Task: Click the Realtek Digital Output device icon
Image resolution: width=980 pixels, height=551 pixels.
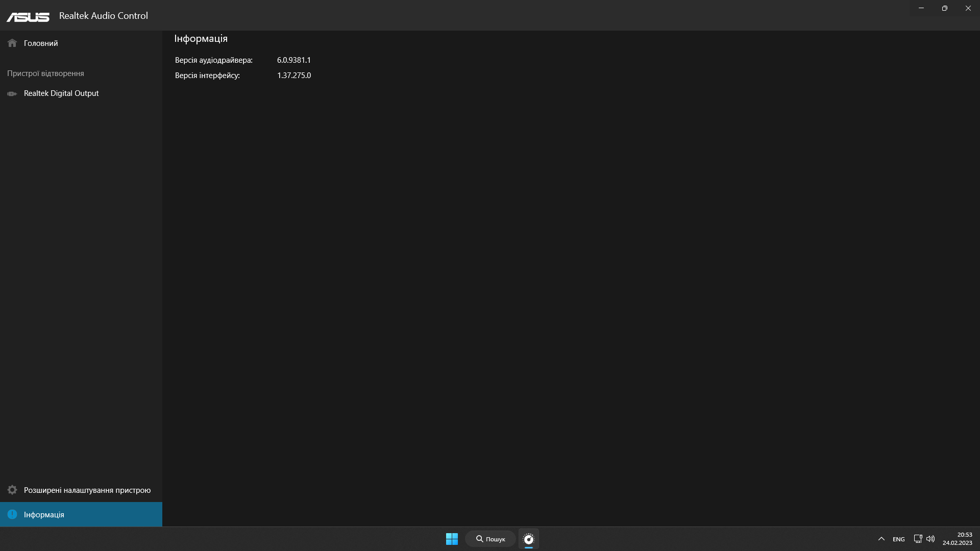Action: point(12,94)
